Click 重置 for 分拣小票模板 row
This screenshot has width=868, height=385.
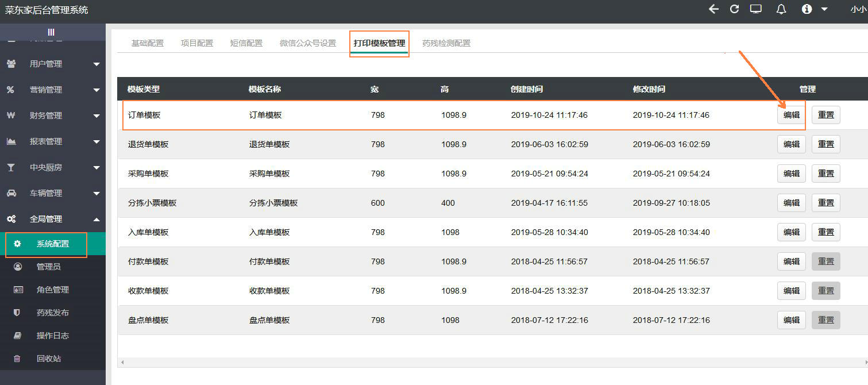(825, 203)
